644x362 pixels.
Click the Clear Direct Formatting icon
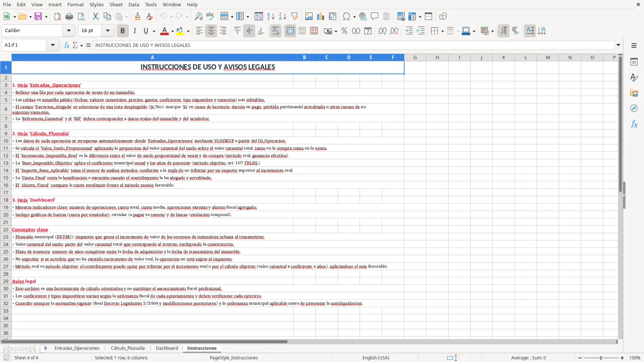149,17
